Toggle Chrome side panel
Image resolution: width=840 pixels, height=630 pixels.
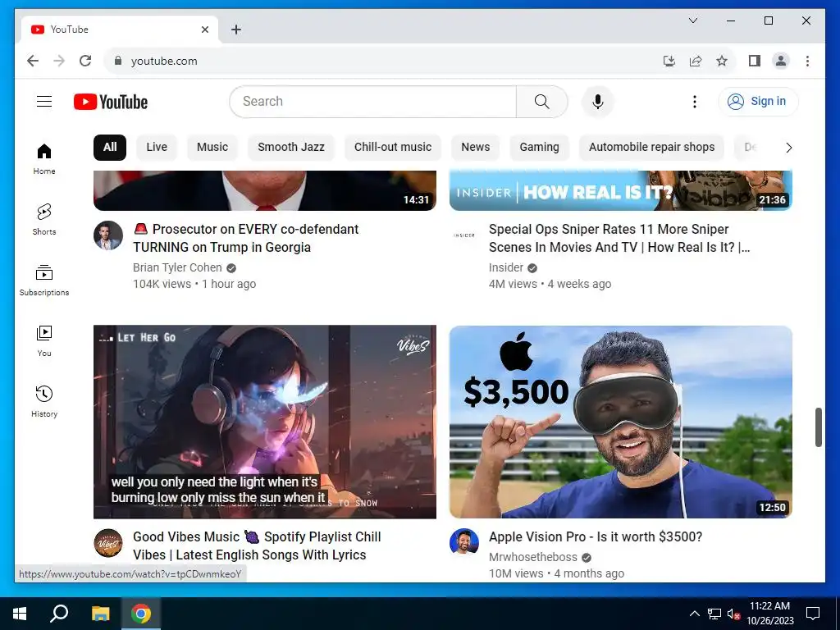[x=755, y=61]
